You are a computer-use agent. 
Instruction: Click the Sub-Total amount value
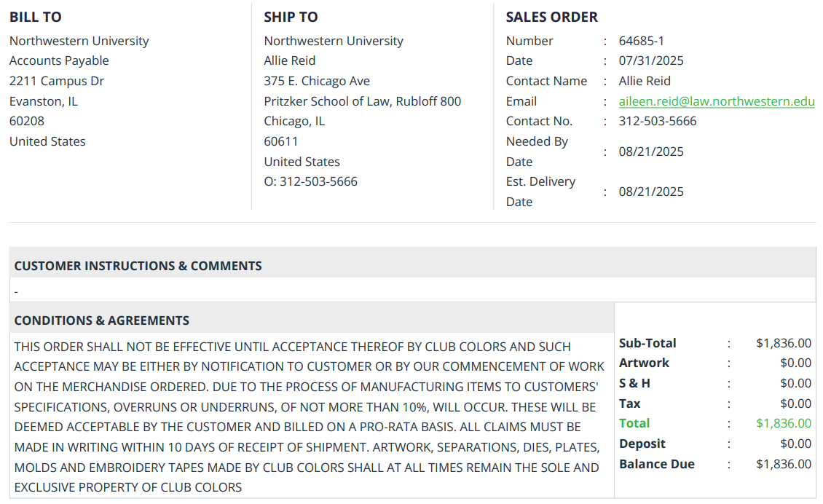[783, 343]
